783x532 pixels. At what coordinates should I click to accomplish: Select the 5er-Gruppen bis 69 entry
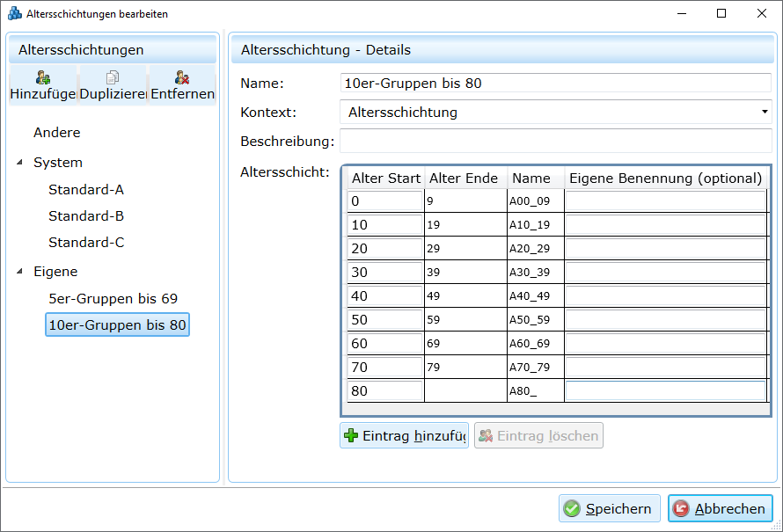pos(113,299)
